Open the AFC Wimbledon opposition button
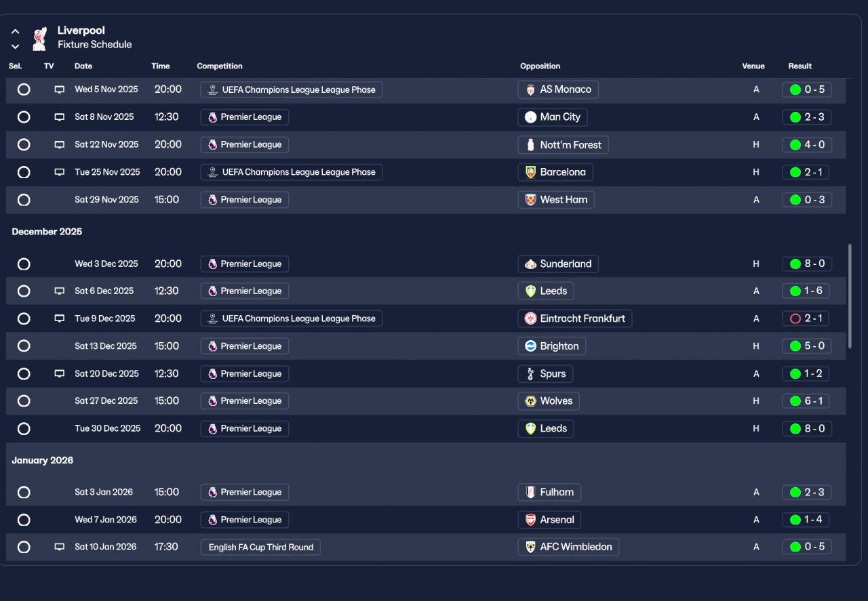868x601 pixels. [x=568, y=547]
